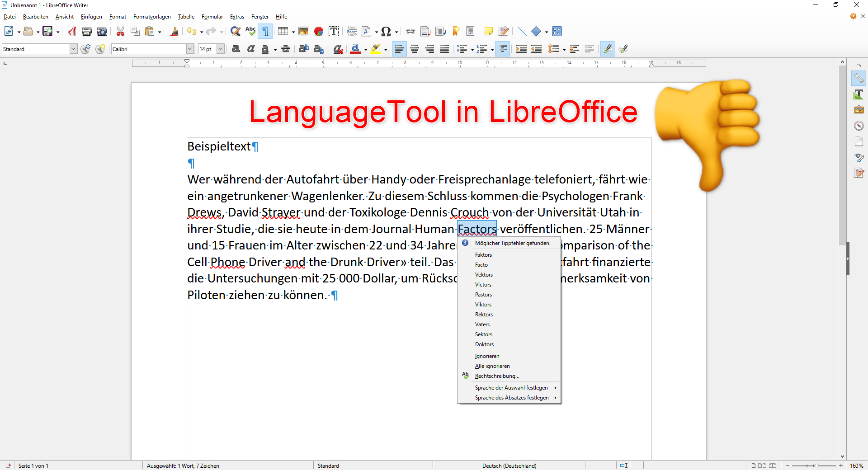Viewport: 868px width, 470px height.
Task: Open sidebar Gallery icon
Action: pos(859,110)
